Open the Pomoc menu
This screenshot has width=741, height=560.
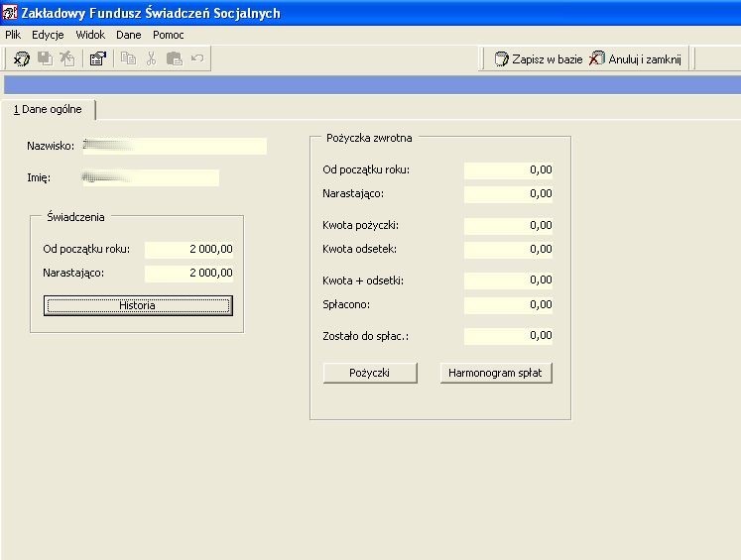point(169,35)
